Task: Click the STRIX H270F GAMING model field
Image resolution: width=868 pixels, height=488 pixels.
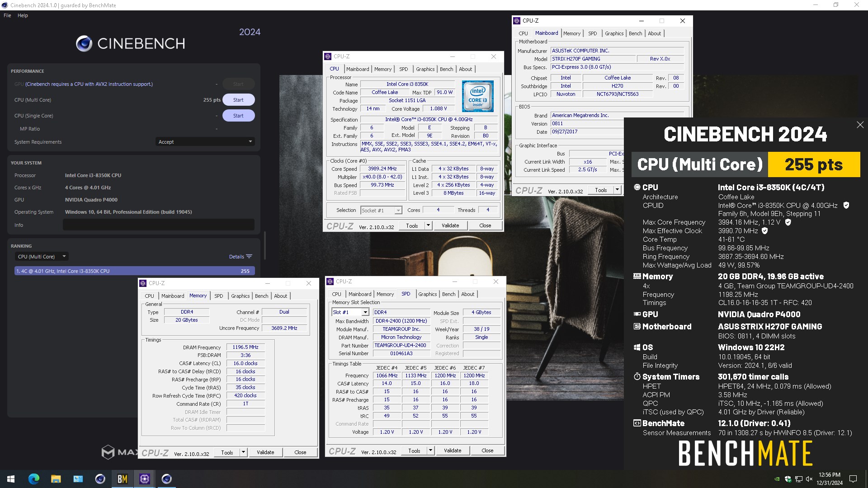Action: [x=593, y=59]
